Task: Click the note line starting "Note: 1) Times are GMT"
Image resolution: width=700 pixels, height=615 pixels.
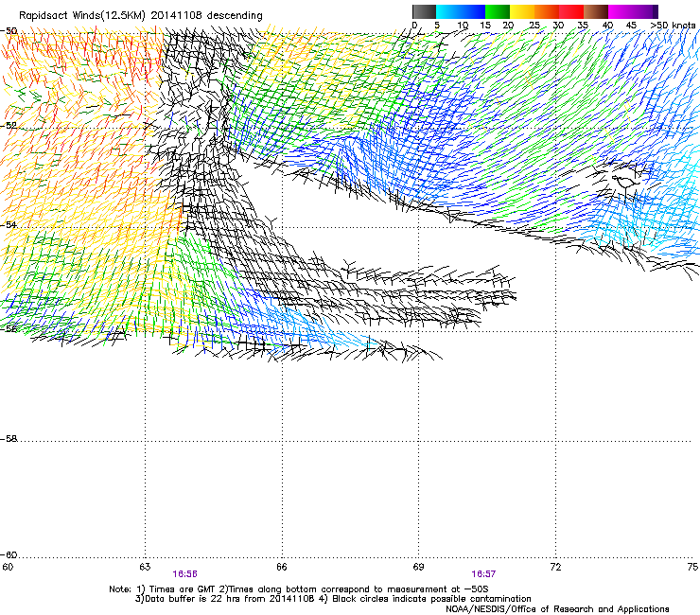Action: [299, 589]
